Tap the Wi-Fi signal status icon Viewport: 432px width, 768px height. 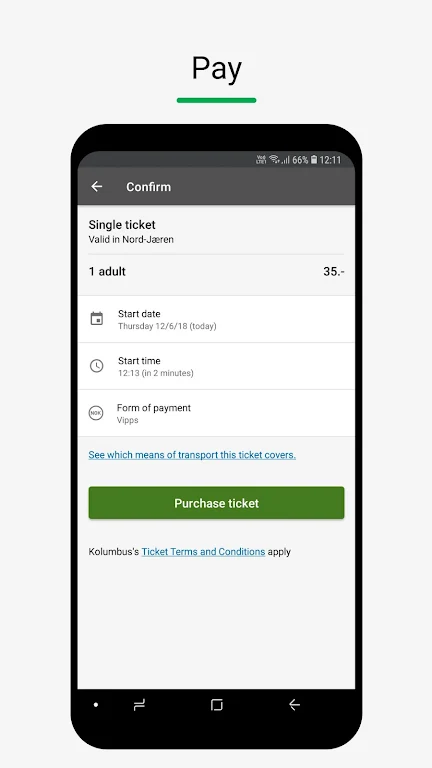pyautogui.click(x=274, y=159)
